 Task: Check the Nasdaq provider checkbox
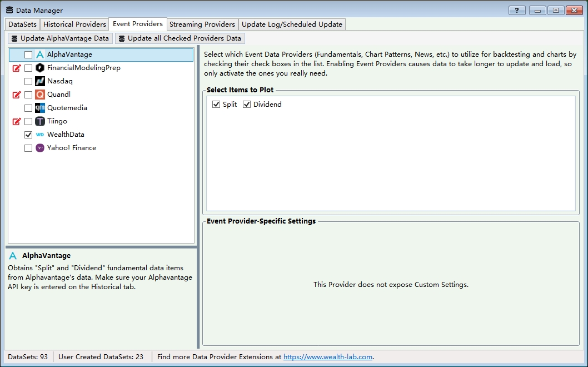coord(28,81)
